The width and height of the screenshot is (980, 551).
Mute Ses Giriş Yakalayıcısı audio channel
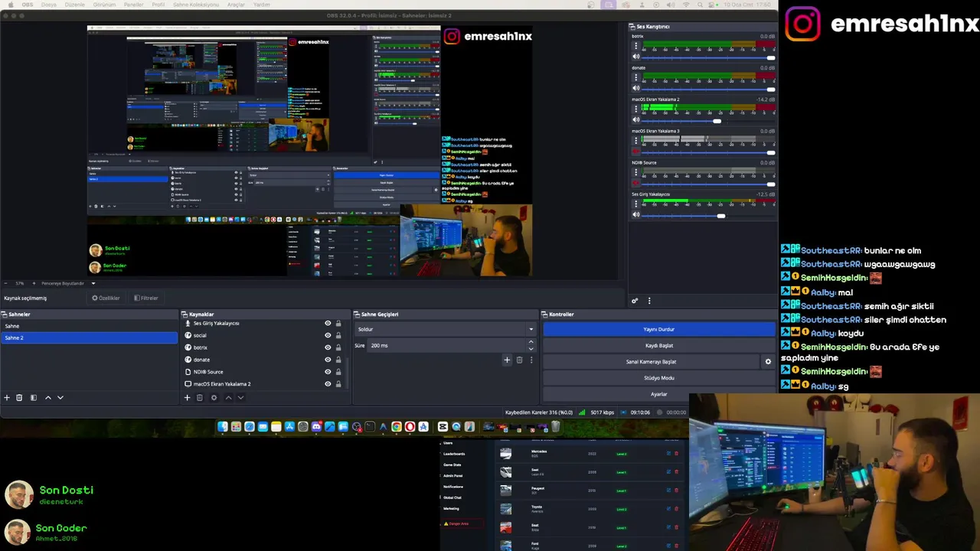coord(635,215)
